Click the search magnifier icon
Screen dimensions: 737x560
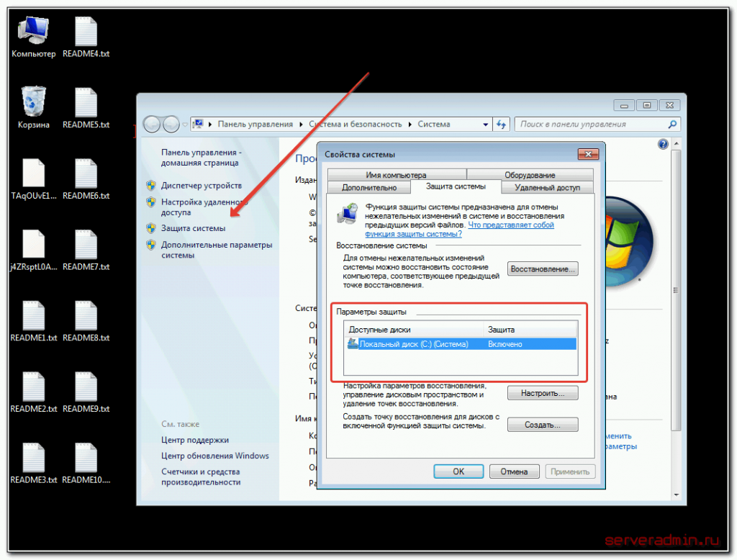pyautogui.click(x=672, y=125)
